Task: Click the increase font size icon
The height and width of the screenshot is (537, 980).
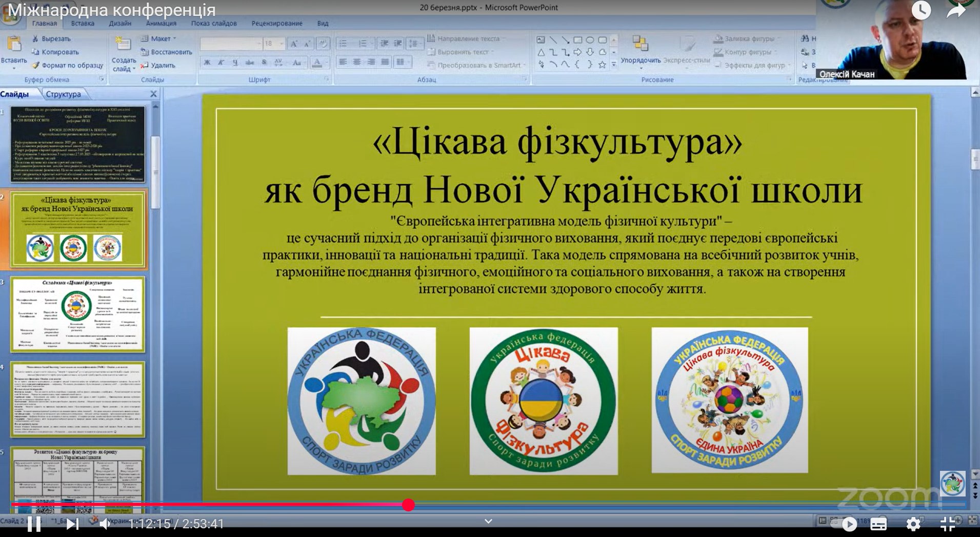Action: 294,44
